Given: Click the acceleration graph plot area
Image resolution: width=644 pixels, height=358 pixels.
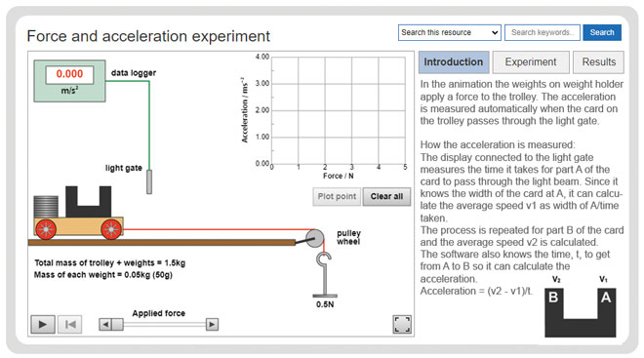Looking at the screenshot, I should click(x=339, y=110).
